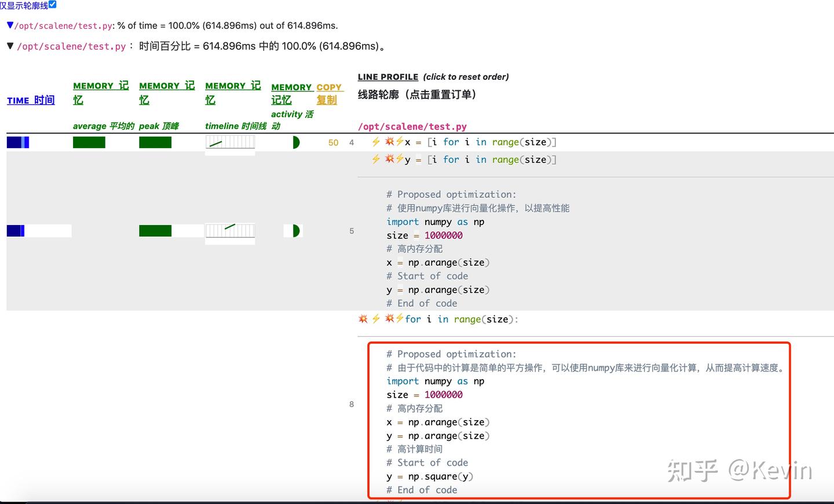Viewport: 834px width, 504px height.
Task: Click the blue time usage bar on line 5
Action: [14, 230]
